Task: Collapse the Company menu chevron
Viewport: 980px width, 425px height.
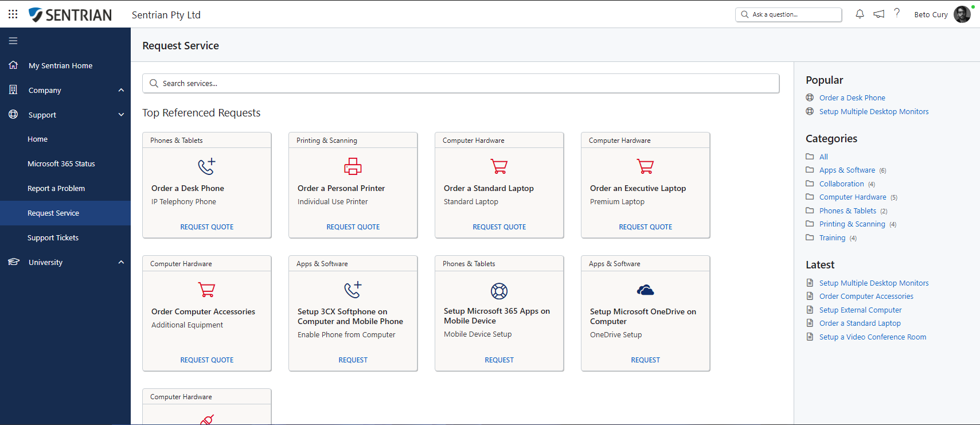Action: click(121, 90)
